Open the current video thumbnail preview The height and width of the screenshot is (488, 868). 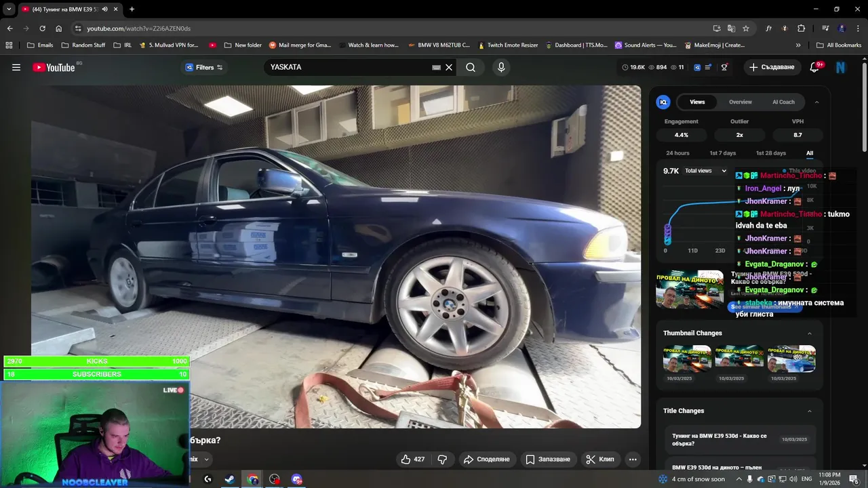(x=690, y=289)
